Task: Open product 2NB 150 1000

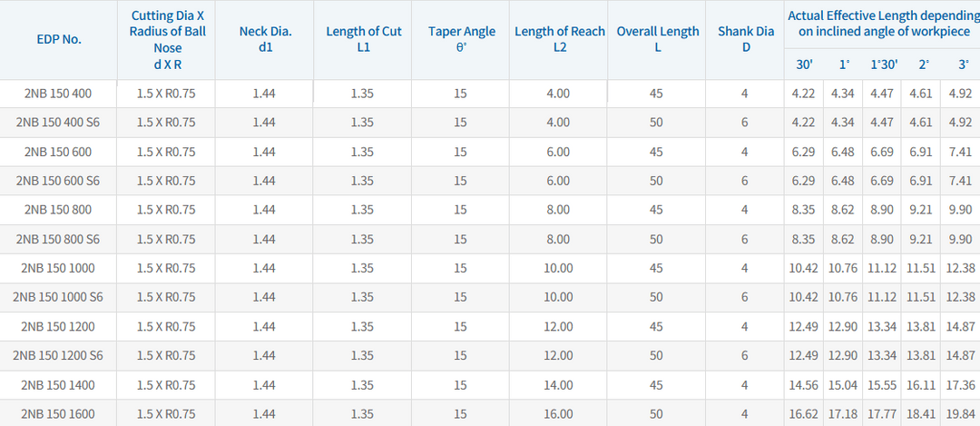Action: (x=58, y=268)
